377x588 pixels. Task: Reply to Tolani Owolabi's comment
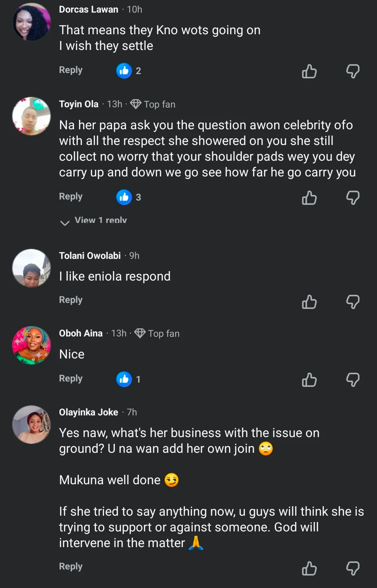(x=71, y=300)
